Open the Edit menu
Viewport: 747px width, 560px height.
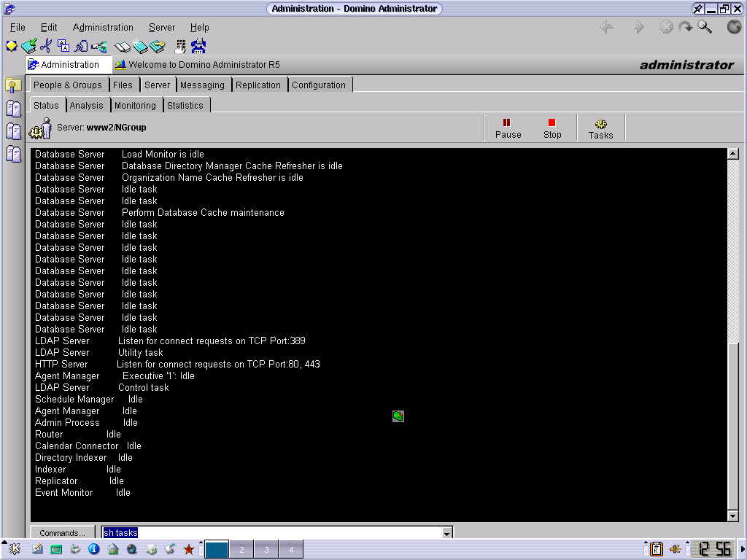click(x=49, y=28)
